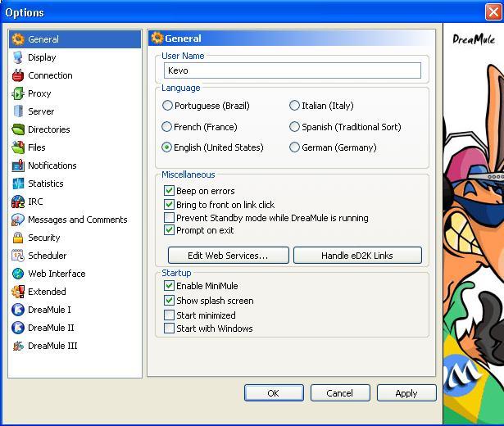Toggle Prompt on exit checkbox

point(169,230)
